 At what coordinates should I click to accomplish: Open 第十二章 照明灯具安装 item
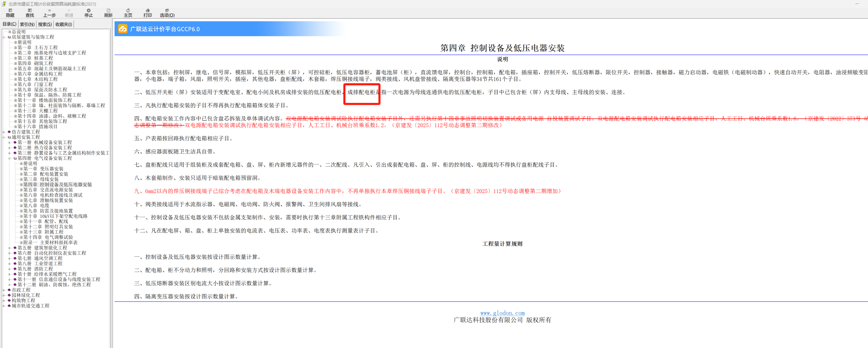coord(48,227)
